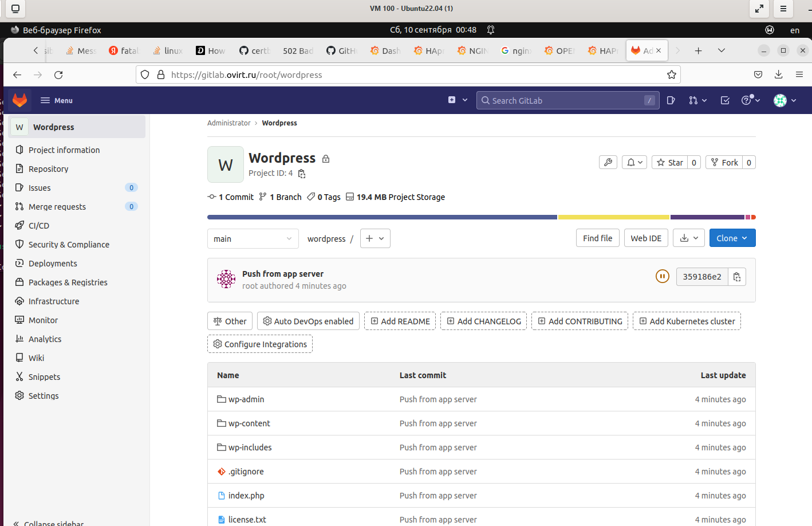Open the main branch selector dropdown
This screenshot has width=812, height=526.
click(253, 239)
